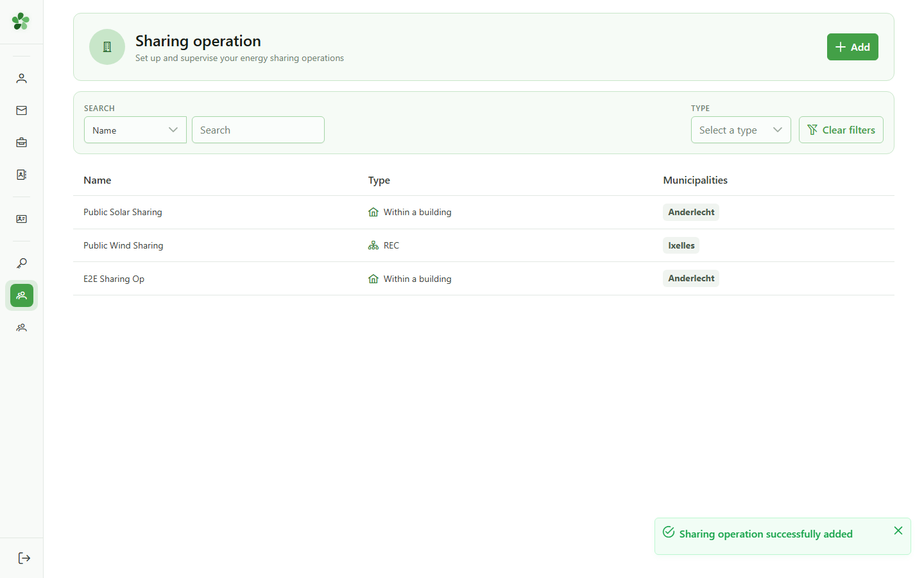Open the user profile sidebar icon

pyautogui.click(x=21, y=78)
